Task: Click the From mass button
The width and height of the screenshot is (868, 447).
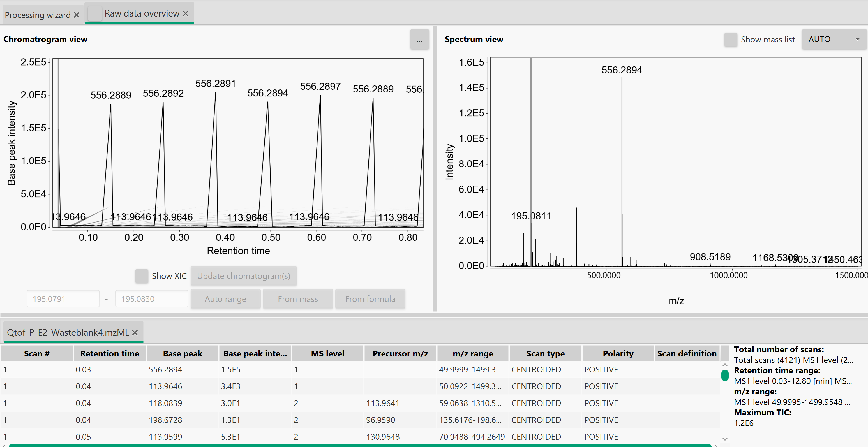Action: pyautogui.click(x=298, y=299)
